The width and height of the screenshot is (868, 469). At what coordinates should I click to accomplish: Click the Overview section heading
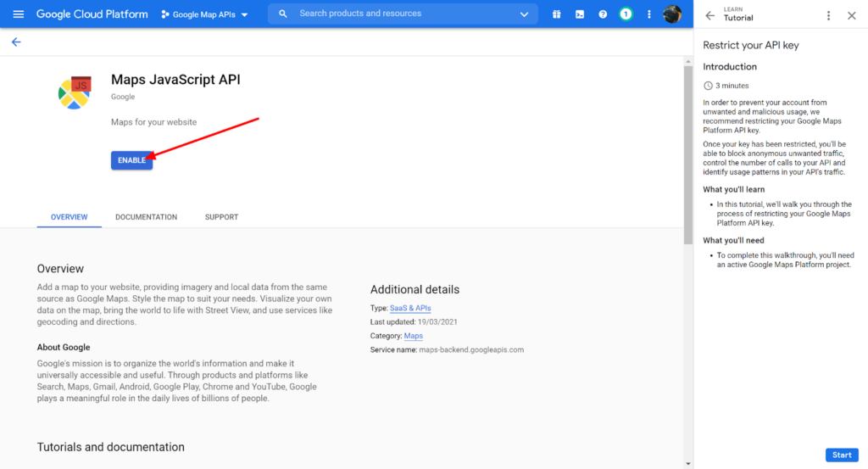point(60,269)
